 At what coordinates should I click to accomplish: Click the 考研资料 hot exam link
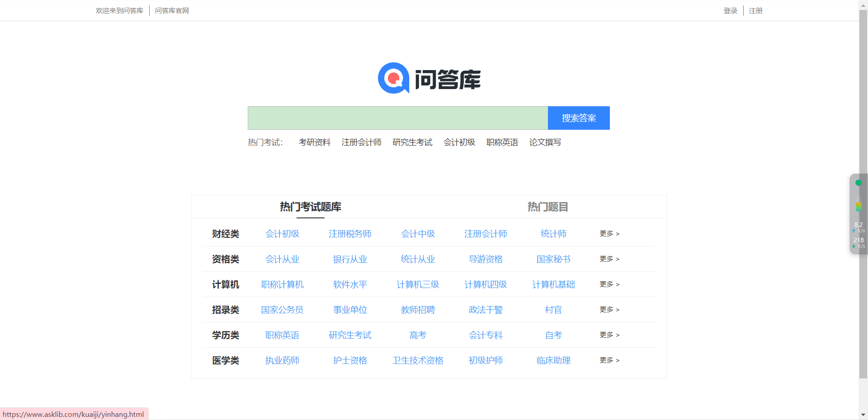[314, 142]
